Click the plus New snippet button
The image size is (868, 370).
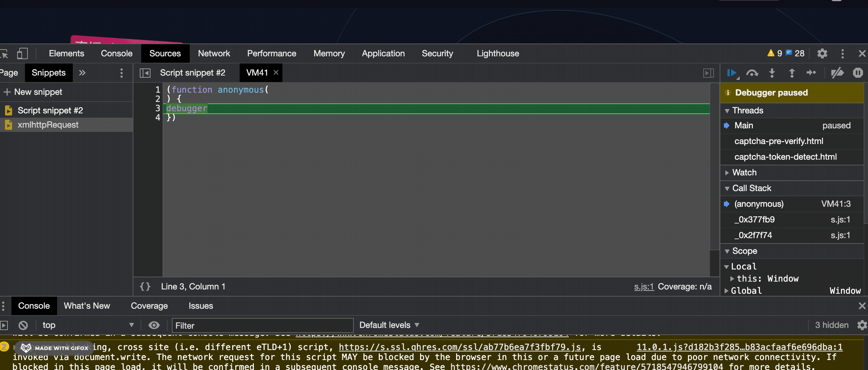pyautogui.click(x=33, y=92)
